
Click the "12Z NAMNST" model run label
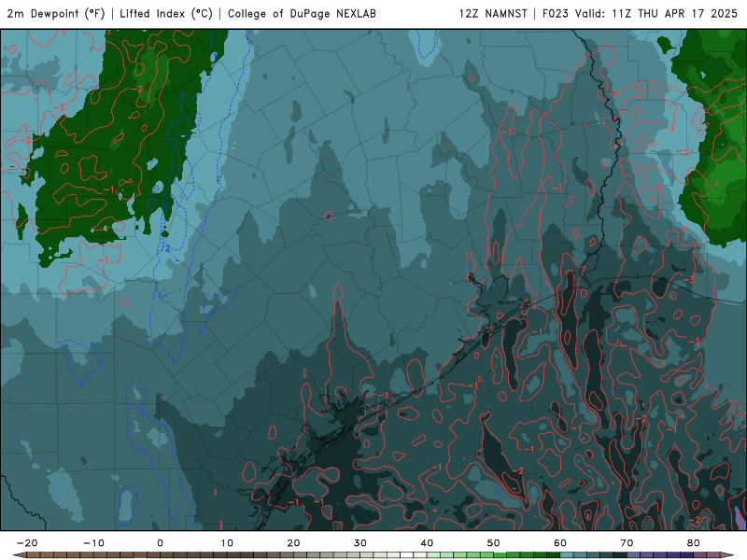(493, 14)
